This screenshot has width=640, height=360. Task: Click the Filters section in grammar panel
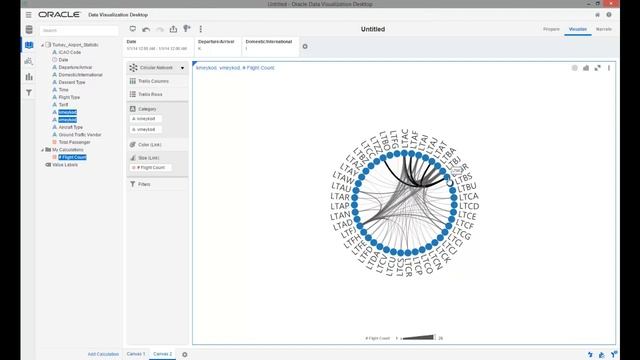coord(157,184)
